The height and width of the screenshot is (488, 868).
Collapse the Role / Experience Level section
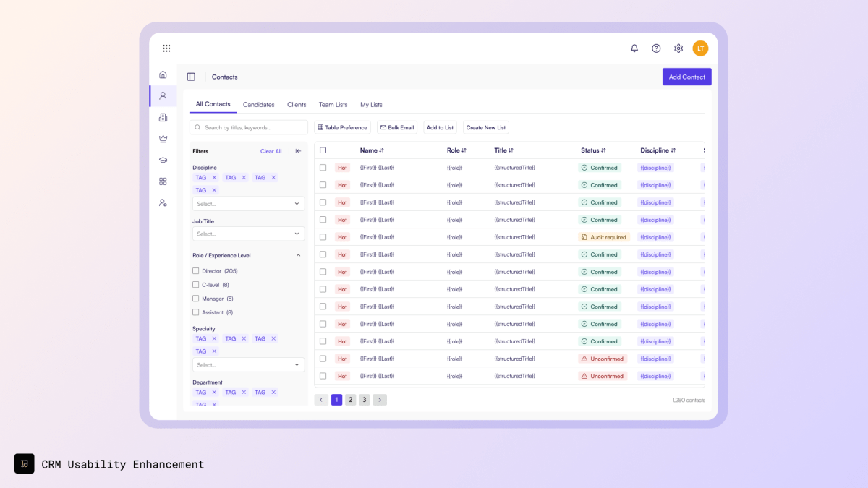[297, 254]
